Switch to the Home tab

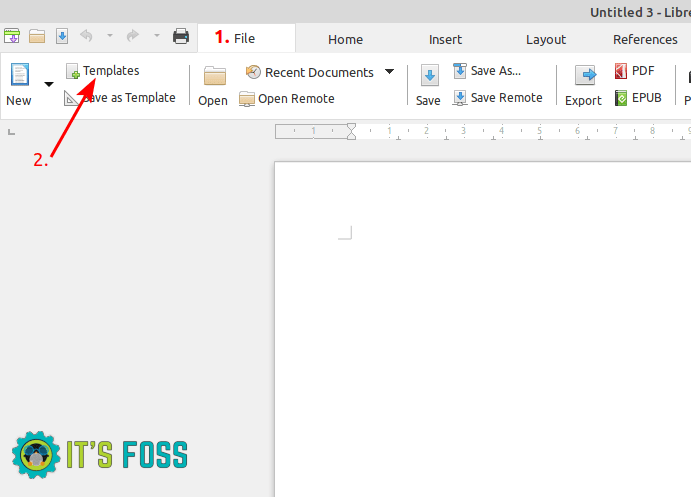[345, 40]
